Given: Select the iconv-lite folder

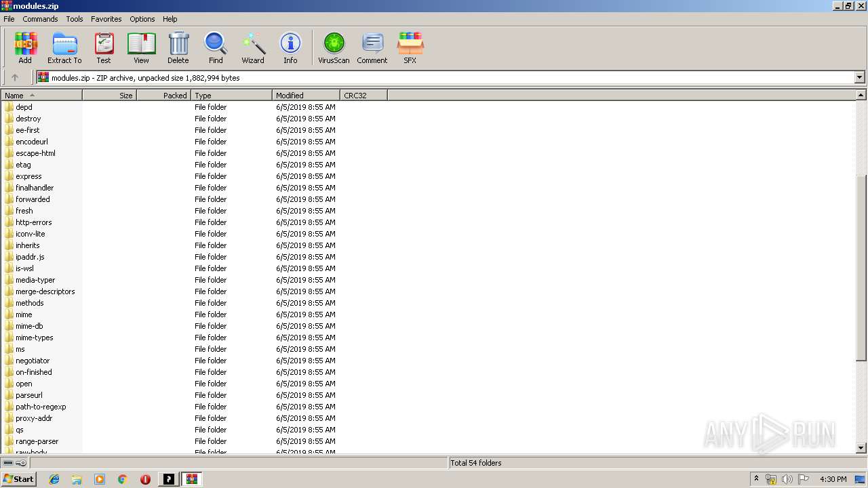Looking at the screenshot, I should 30,234.
